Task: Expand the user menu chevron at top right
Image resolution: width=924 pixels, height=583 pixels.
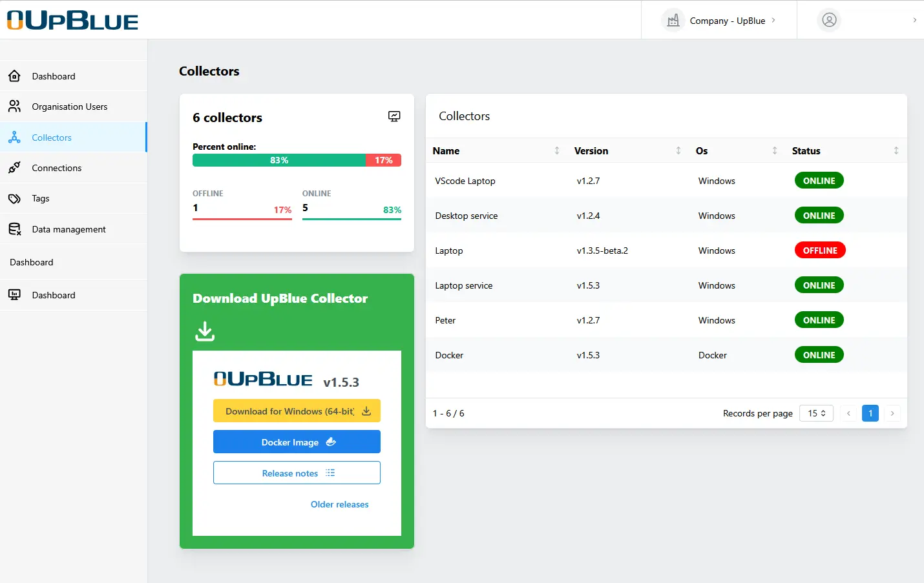Action: coord(914,21)
